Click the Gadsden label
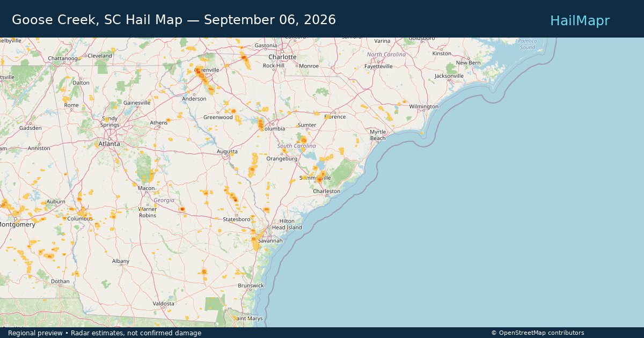Image resolution: width=644 pixels, height=338 pixels. (30, 128)
